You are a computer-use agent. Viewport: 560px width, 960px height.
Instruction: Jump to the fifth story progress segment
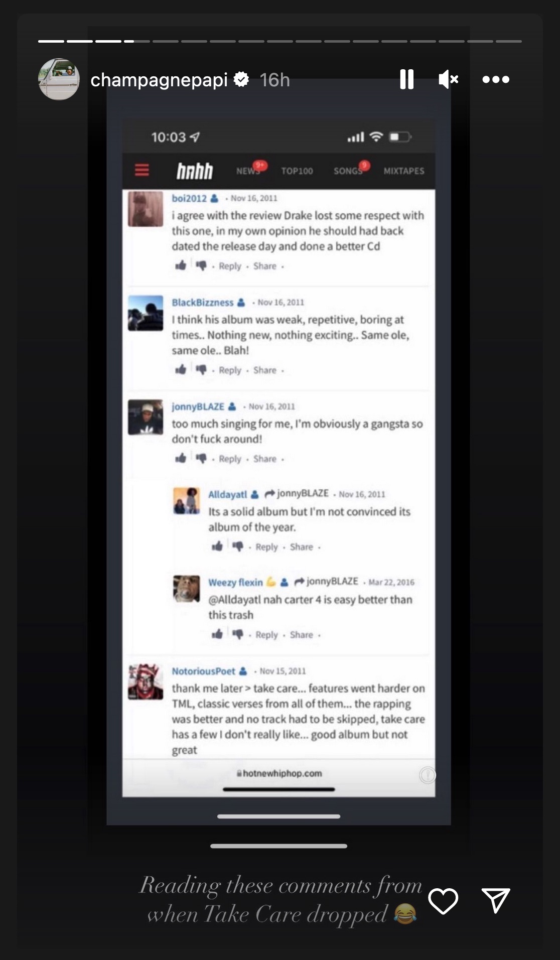point(166,41)
